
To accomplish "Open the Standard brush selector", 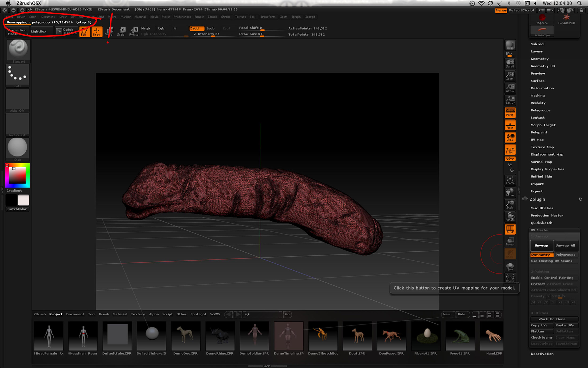I will click(x=18, y=51).
